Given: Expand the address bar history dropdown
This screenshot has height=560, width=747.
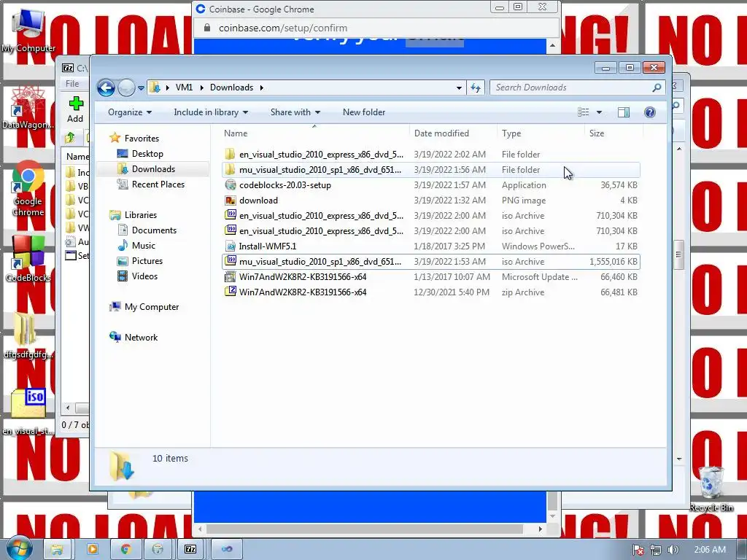Looking at the screenshot, I should point(459,87).
